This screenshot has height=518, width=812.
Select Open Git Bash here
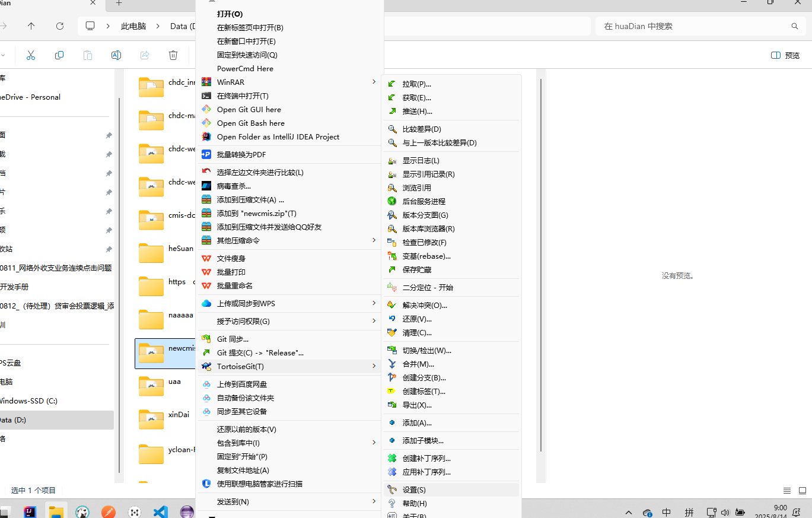point(249,123)
